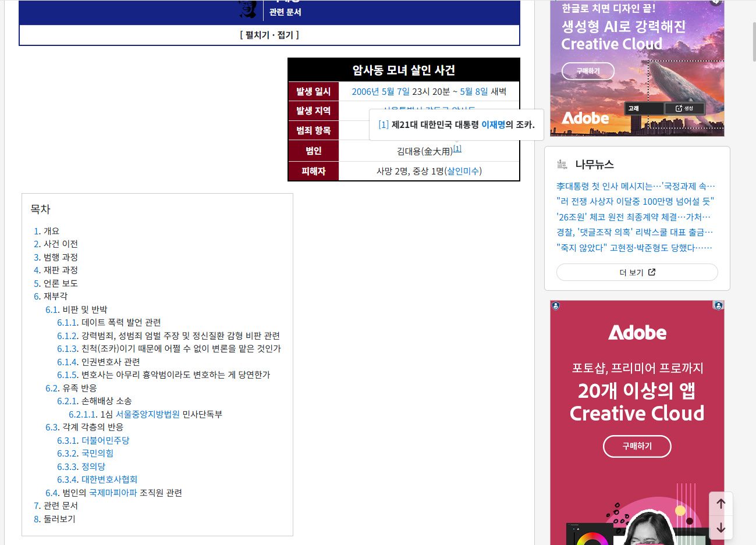Viewport: 756px width, 545px height.
Task: Jump to section 6.2. 유족 반응
Action: (71, 388)
